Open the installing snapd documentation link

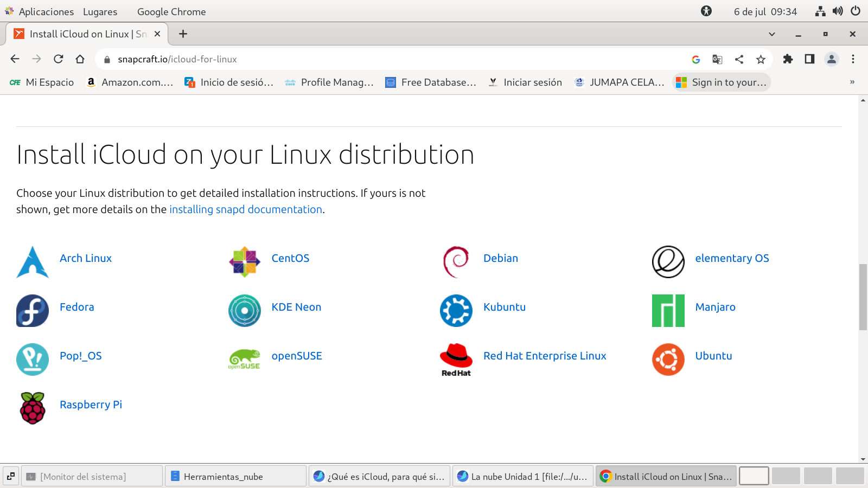click(x=246, y=210)
